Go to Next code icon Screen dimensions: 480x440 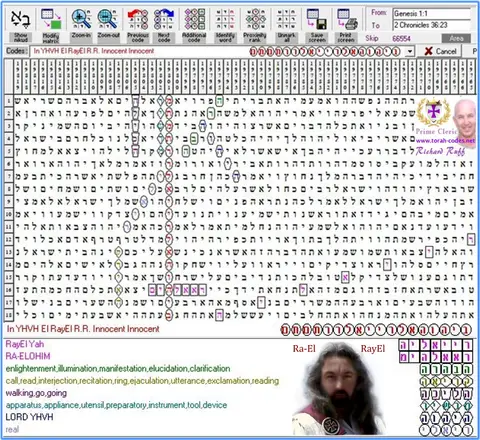coord(164,19)
